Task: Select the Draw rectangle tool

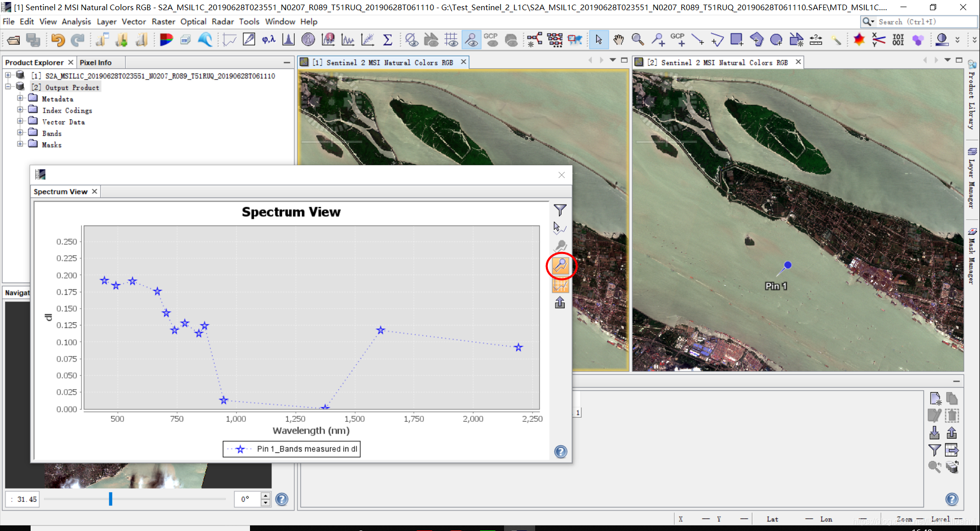Action: (x=737, y=40)
